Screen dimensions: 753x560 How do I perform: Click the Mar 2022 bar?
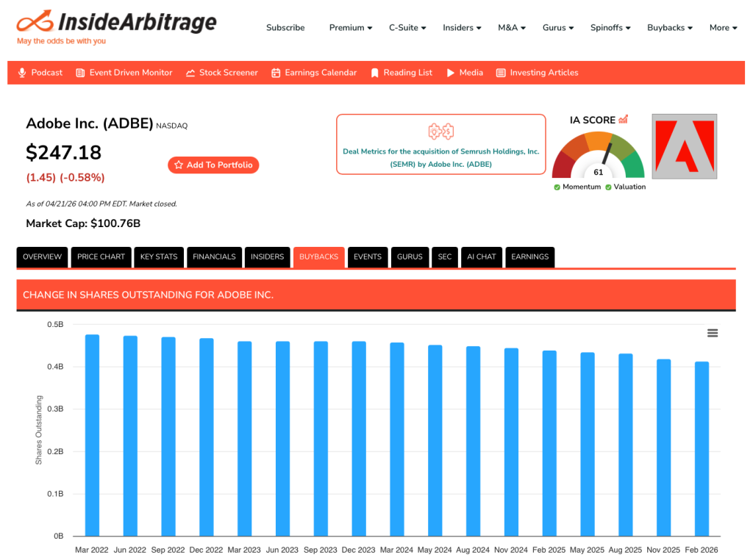tap(92, 435)
